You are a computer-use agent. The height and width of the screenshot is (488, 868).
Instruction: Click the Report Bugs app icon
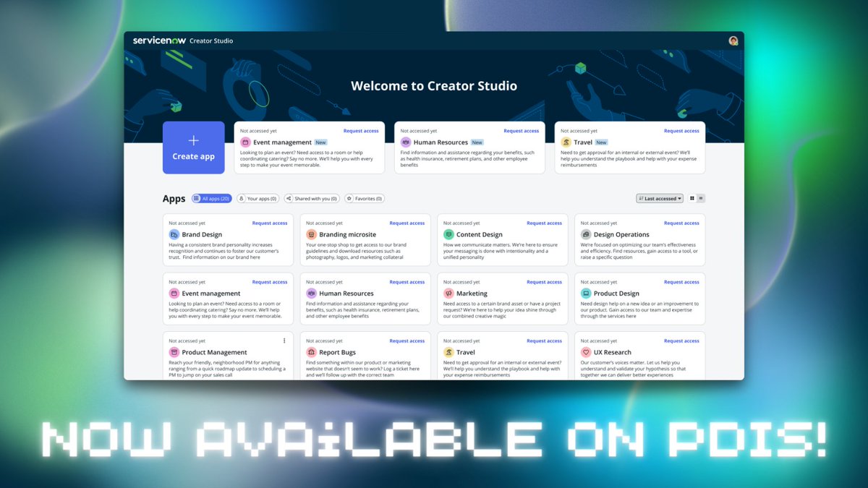click(x=311, y=352)
